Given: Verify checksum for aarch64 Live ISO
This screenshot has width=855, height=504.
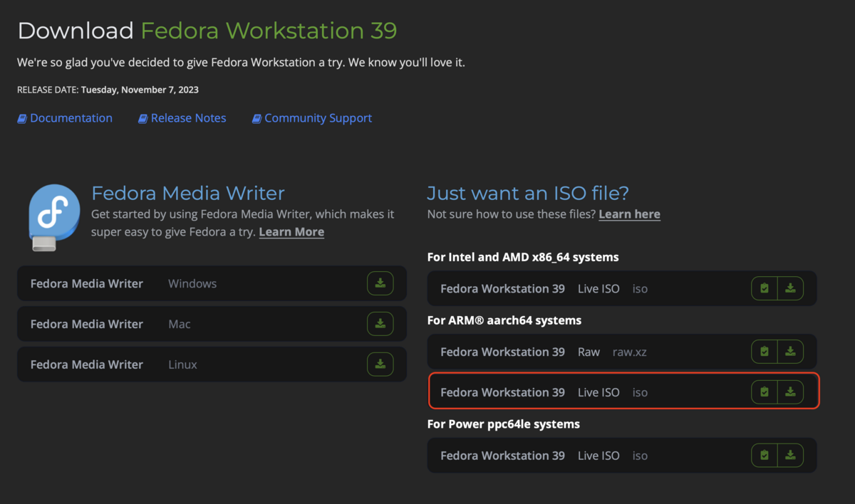Looking at the screenshot, I should point(765,392).
